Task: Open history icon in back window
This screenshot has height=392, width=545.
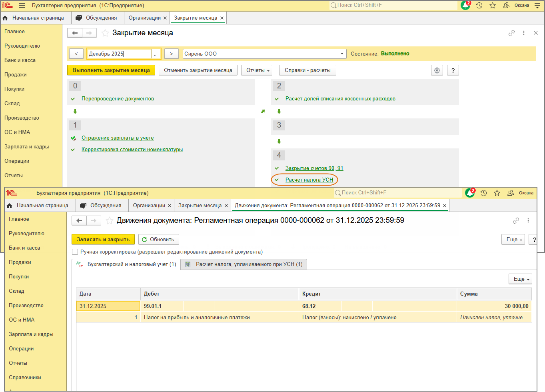Action: [479, 6]
